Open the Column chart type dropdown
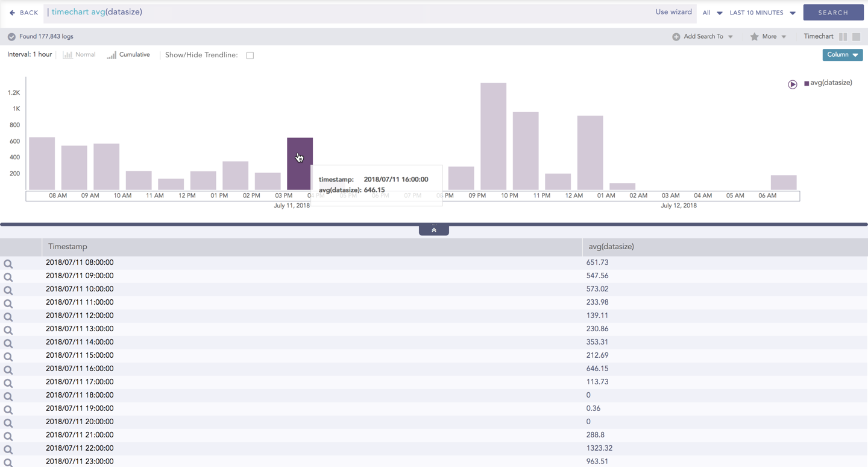The width and height of the screenshot is (868, 467). pos(842,55)
